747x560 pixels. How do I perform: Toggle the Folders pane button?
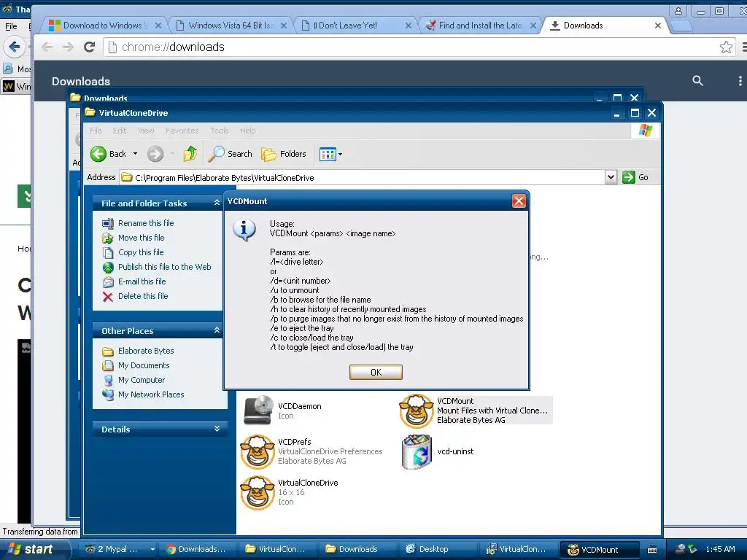[x=284, y=154]
